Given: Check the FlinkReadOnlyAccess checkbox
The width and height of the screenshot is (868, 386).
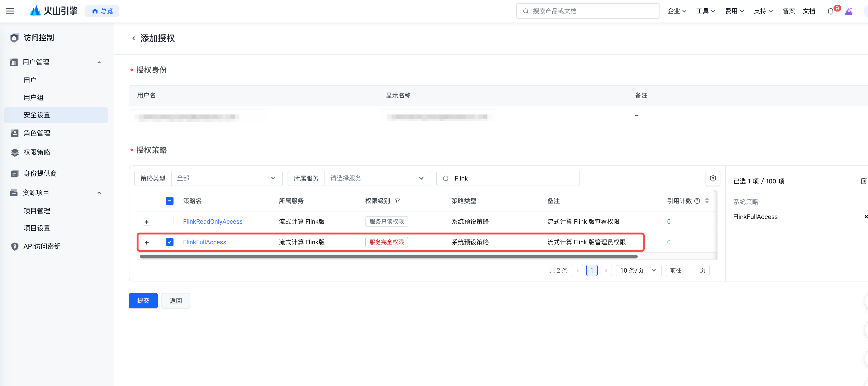Looking at the screenshot, I should (x=169, y=222).
